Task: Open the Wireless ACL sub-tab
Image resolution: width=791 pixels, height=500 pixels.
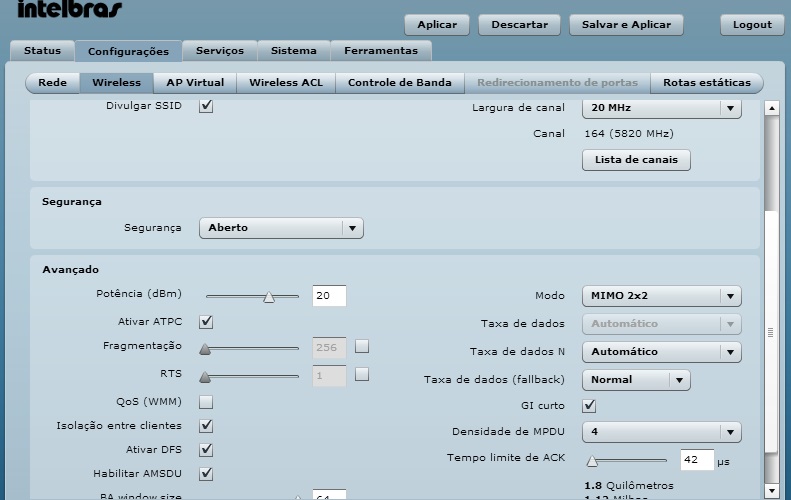Action: [286, 83]
